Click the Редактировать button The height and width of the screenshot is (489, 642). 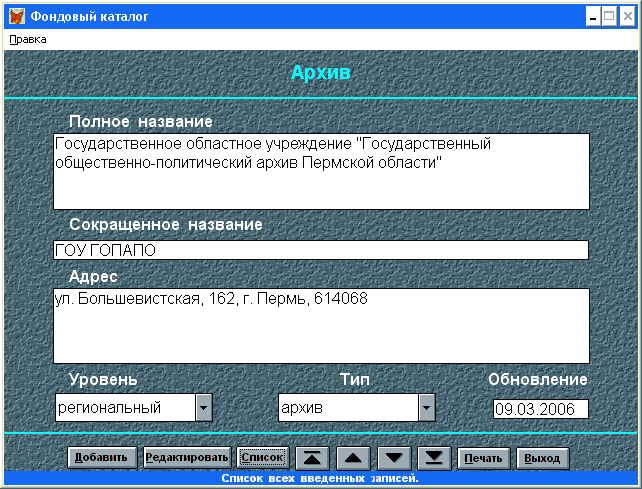(x=187, y=457)
